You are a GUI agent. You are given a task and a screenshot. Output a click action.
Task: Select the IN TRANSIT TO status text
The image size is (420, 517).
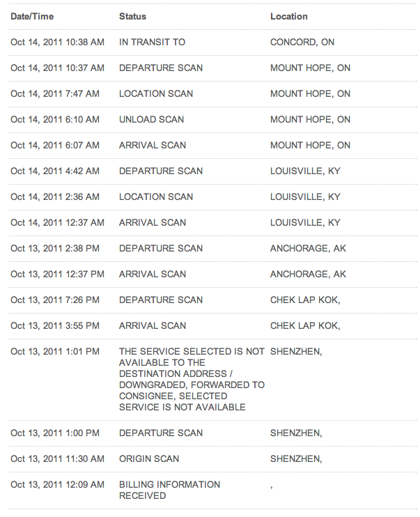pos(152,43)
